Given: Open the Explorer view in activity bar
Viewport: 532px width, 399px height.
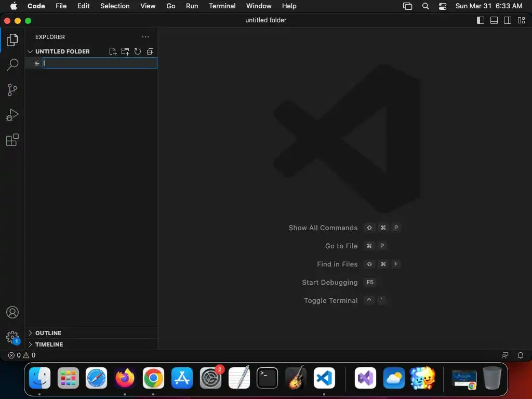Looking at the screenshot, I should [12, 40].
